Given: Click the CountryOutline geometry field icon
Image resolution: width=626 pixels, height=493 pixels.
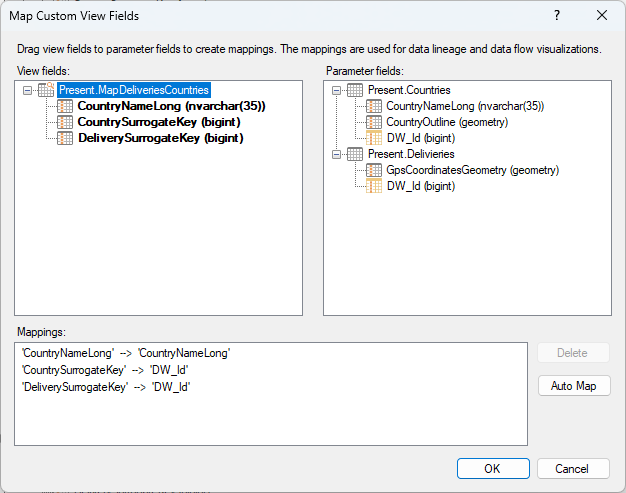Looking at the screenshot, I should coord(374,122).
